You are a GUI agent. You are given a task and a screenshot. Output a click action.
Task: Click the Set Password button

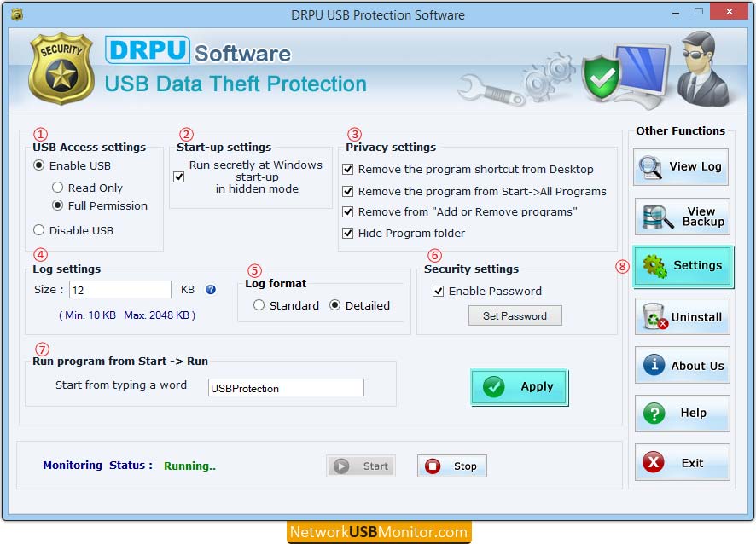pyautogui.click(x=515, y=315)
